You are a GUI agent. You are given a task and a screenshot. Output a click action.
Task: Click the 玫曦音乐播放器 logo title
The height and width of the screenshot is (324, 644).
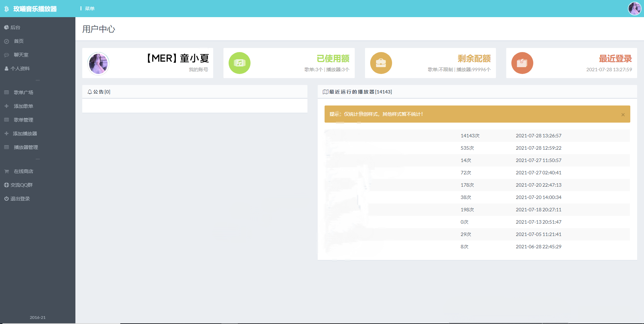tap(35, 9)
